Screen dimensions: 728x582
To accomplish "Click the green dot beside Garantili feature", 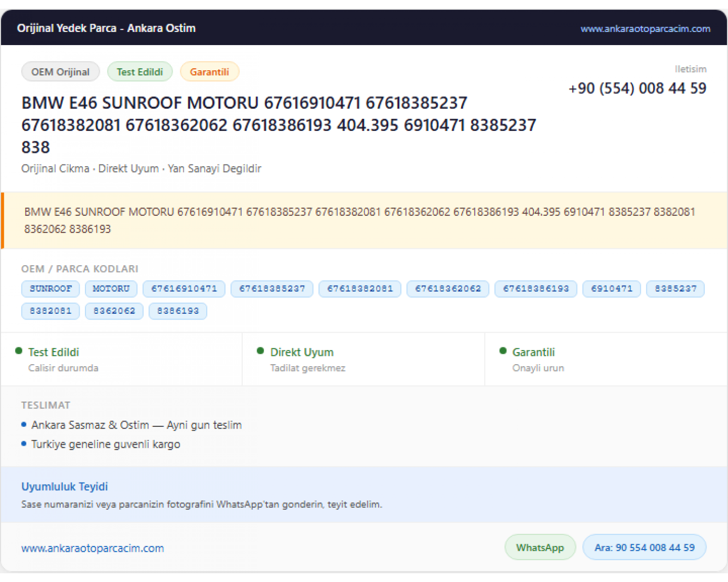I will pos(503,351).
